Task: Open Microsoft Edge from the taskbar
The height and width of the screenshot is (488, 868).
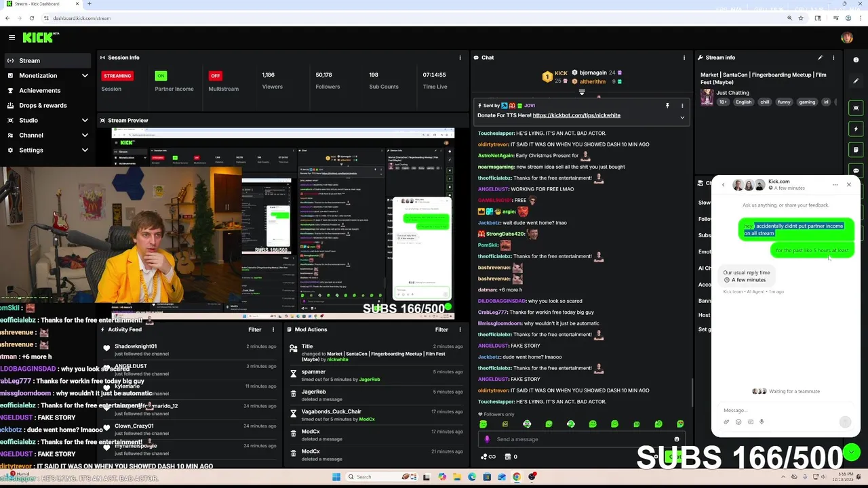Action: (472, 477)
